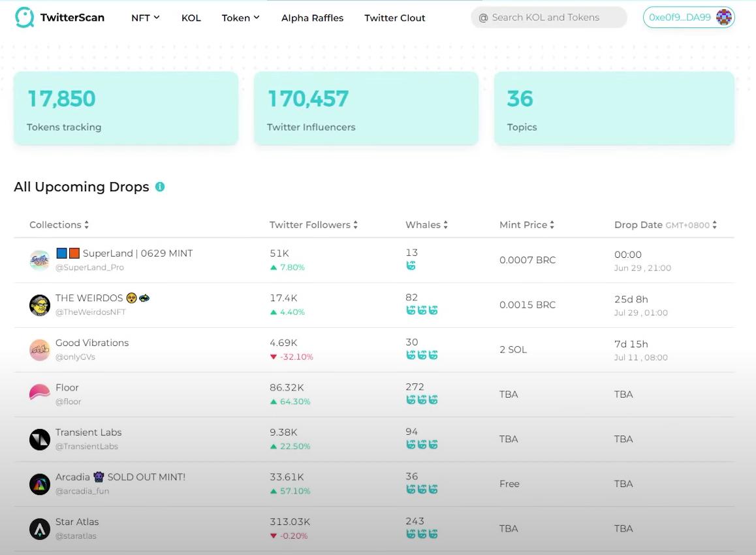Expand the NFT dropdown menu
The image size is (756, 555).
pos(145,18)
